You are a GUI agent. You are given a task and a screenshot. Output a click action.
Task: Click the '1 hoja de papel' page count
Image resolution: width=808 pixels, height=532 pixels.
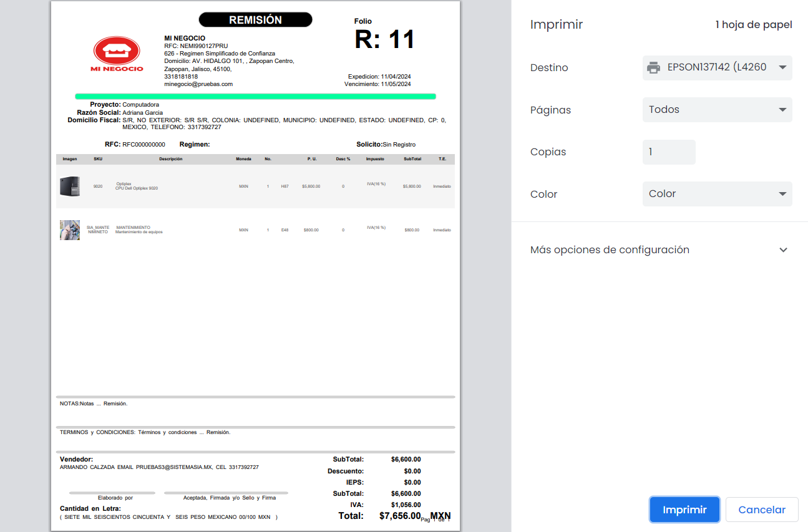[753, 25]
